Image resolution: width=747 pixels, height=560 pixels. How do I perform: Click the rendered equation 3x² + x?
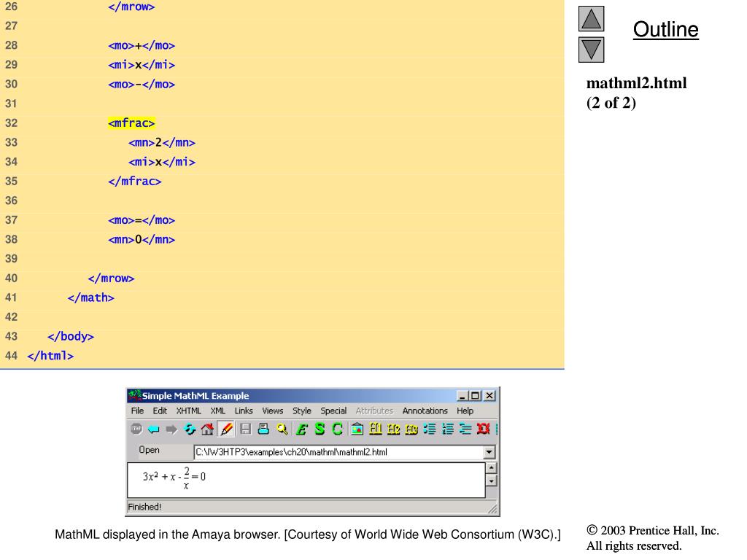[160, 476]
